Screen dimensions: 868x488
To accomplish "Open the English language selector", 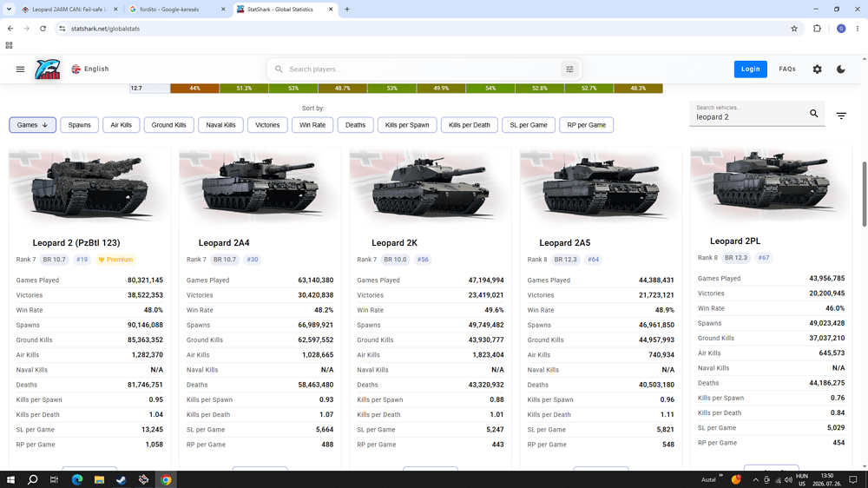I will click(90, 69).
